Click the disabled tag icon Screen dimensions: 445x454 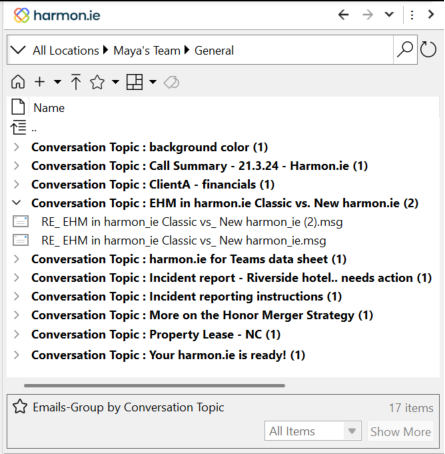click(x=171, y=82)
